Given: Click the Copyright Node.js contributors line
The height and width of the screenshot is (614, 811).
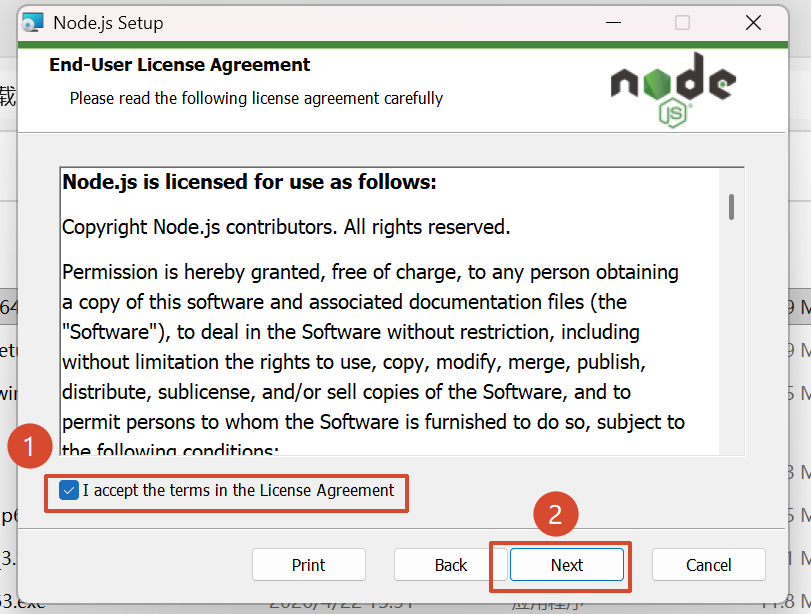Looking at the screenshot, I should [286, 227].
